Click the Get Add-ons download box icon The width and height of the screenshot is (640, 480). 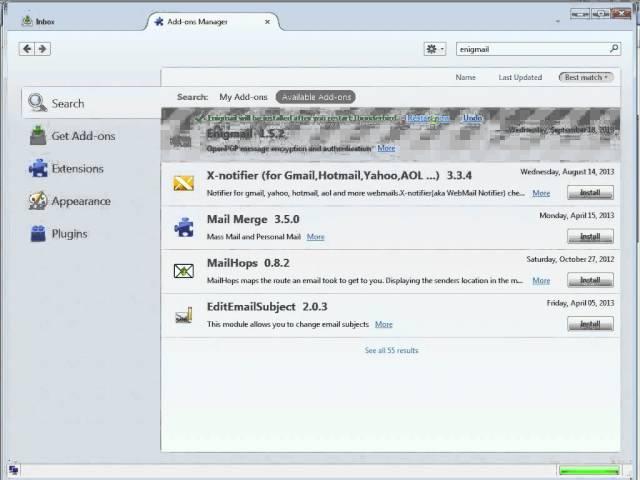click(38, 136)
